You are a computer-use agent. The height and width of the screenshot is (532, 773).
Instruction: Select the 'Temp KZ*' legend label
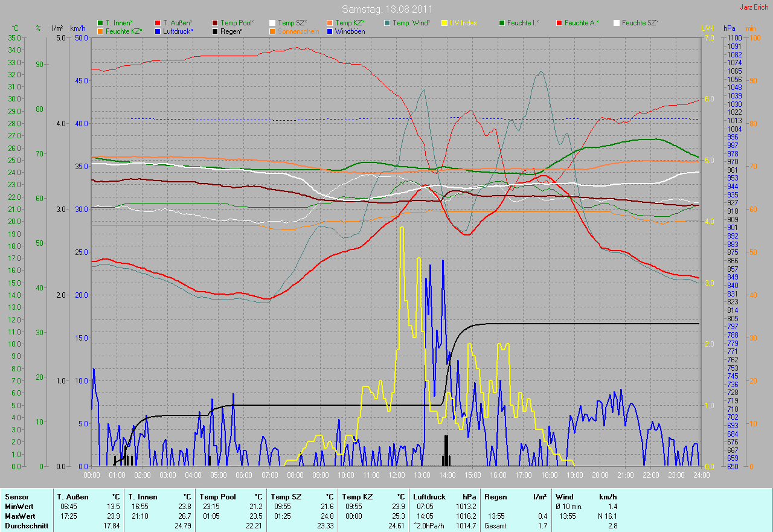click(350, 23)
